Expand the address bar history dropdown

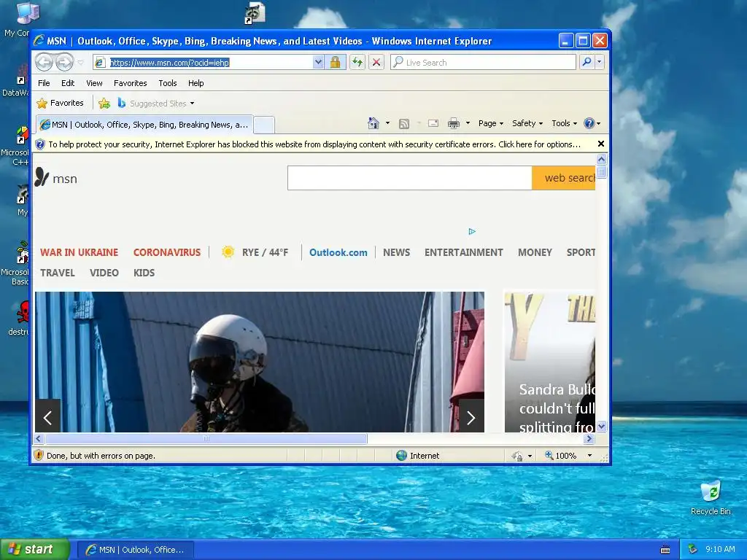pyautogui.click(x=318, y=63)
